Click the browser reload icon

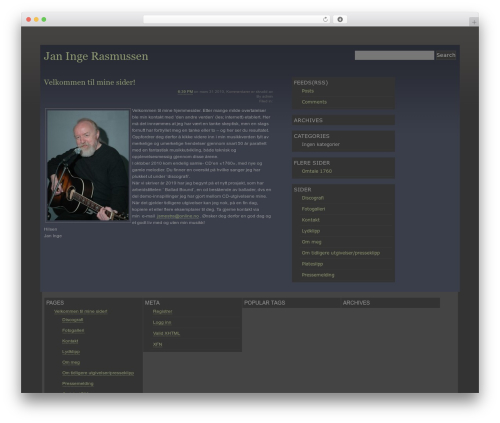(325, 20)
